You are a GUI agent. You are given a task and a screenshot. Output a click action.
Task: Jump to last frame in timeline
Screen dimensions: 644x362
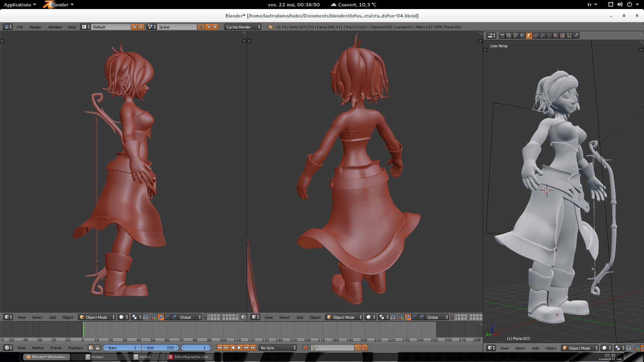pos(253,348)
